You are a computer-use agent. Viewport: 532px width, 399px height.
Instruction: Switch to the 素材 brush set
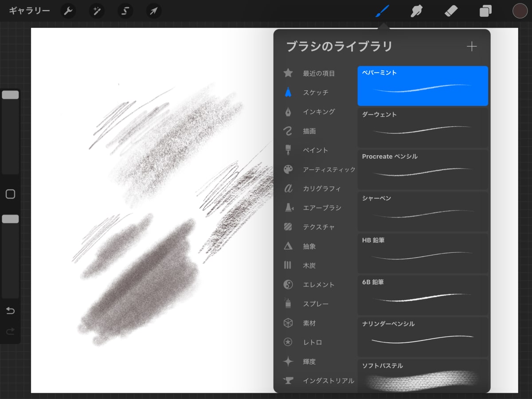pos(319,323)
